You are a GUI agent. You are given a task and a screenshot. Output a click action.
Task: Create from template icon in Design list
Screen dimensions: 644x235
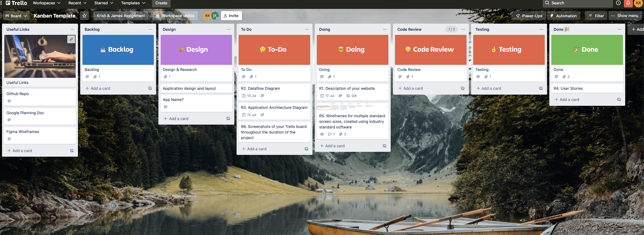(228, 119)
